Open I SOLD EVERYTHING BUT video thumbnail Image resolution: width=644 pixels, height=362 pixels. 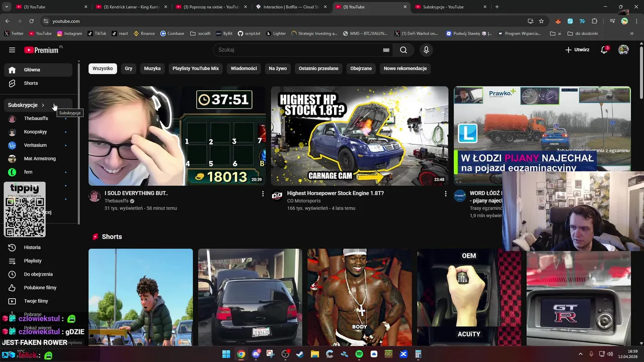click(177, 136)
